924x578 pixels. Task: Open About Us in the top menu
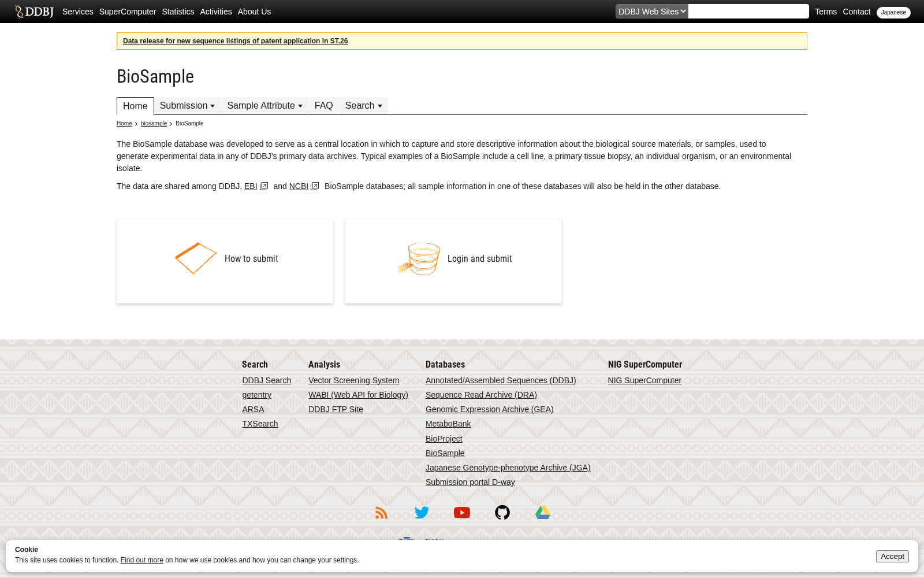(254, 12)
